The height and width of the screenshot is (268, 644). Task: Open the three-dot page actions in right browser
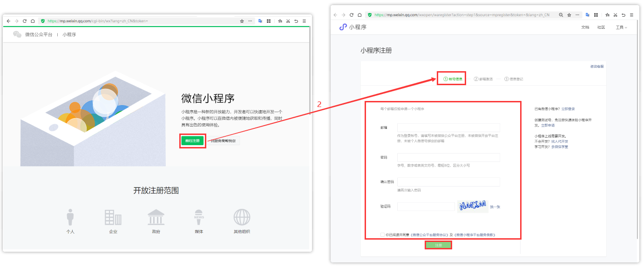coord(577,15)
